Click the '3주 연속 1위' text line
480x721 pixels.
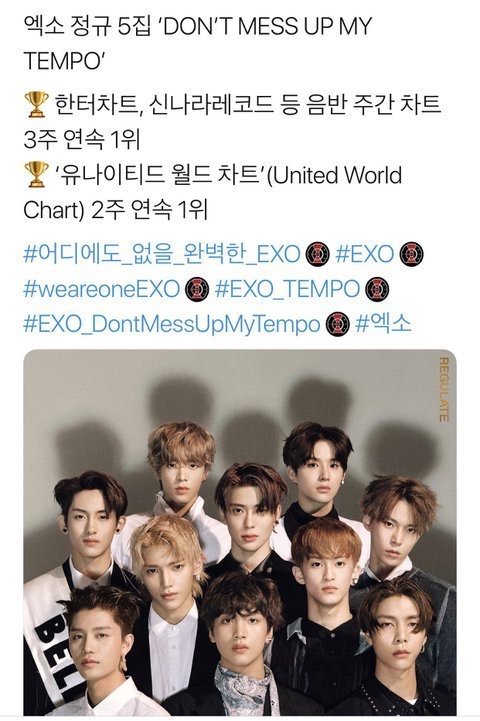(x=81, y=140)
